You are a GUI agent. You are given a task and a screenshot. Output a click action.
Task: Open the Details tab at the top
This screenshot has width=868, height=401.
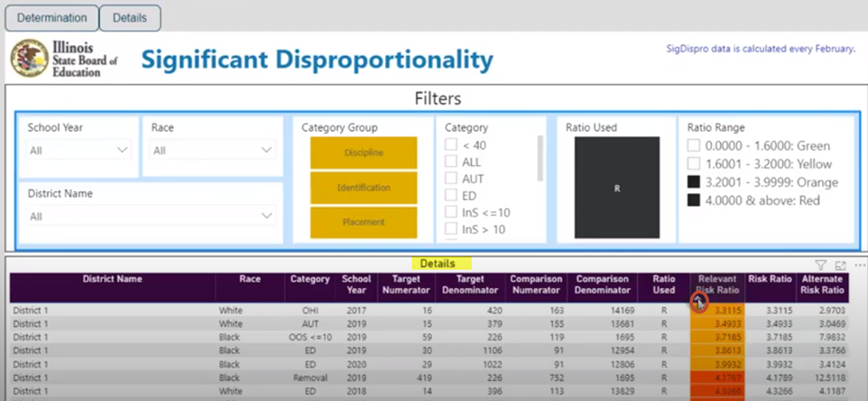point(130,17)
